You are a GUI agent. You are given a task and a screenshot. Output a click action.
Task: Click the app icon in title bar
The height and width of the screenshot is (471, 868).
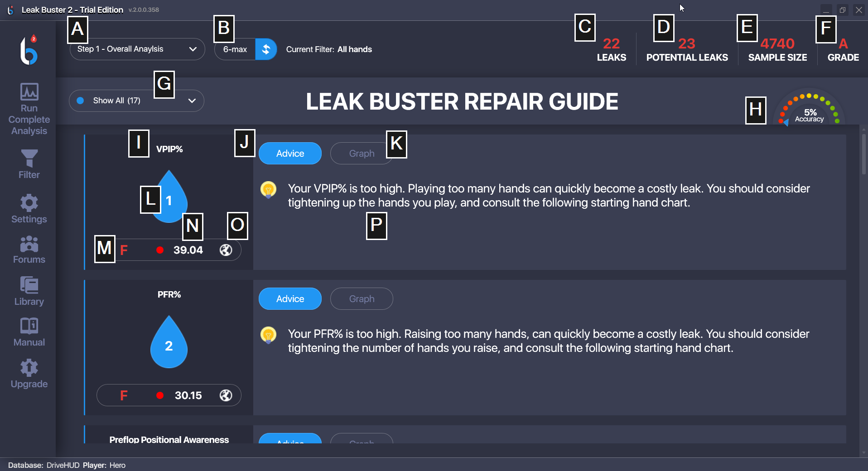[10, 10]
